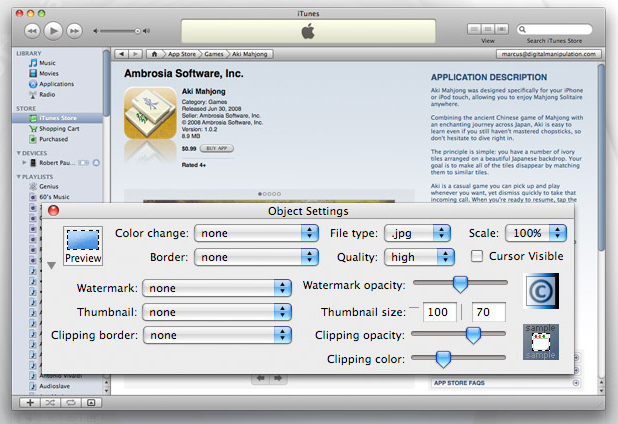Open App Store breadcrumb
Viewport: 618px width, 424px height.
click(182, 54)
